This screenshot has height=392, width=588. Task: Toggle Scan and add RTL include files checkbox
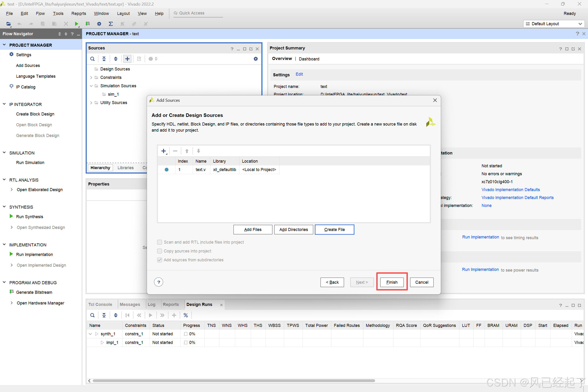coord(160,242)
